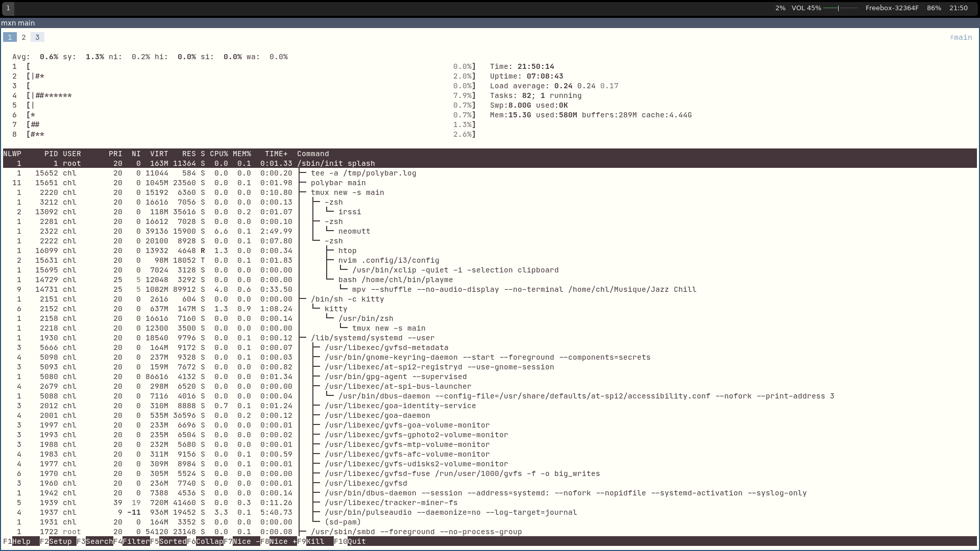
Task: Open Setup with the F2 label
Action: (60, 541)
